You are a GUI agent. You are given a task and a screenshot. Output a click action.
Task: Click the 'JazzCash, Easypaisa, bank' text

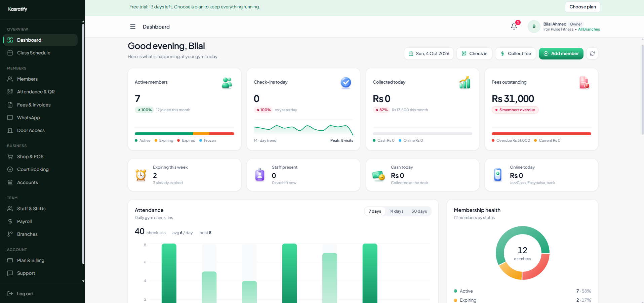click(x=532, y=183)
